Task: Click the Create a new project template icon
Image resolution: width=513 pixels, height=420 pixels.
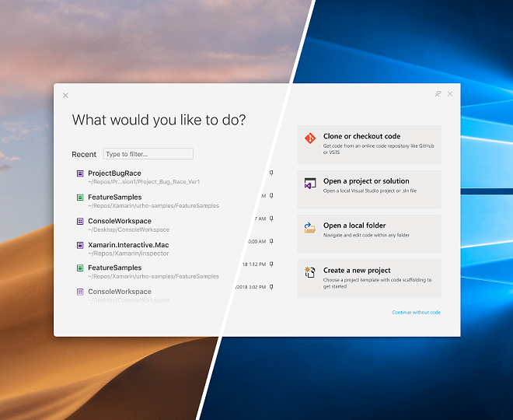Action: point(310,272)
